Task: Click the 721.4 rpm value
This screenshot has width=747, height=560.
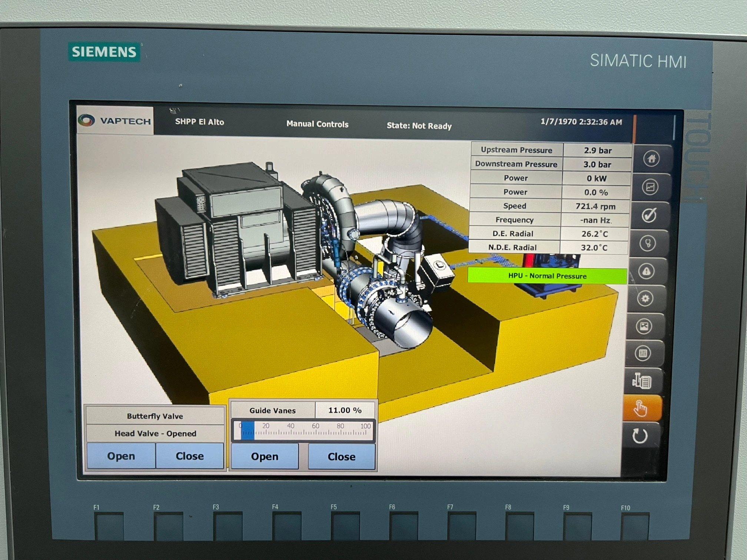Action: click(595, 206)
